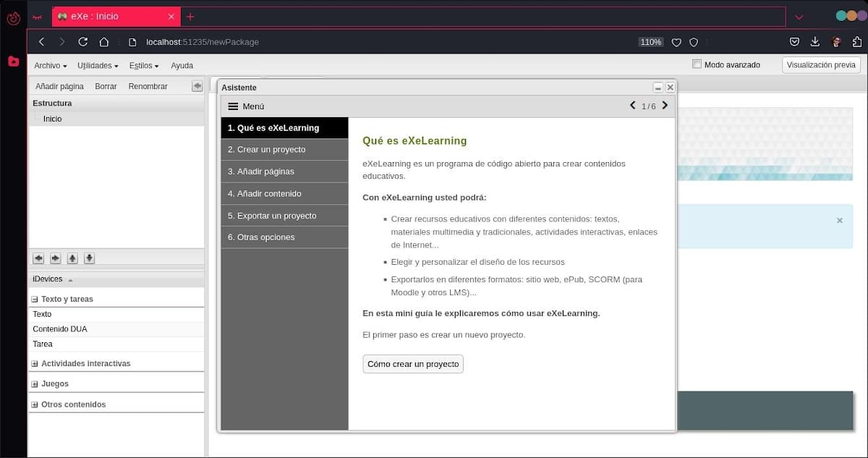Toggle the assistant Menú hamburger
The height and width of the screenshot is (458, 868).
pyautogui.click(x=233, y=106)
